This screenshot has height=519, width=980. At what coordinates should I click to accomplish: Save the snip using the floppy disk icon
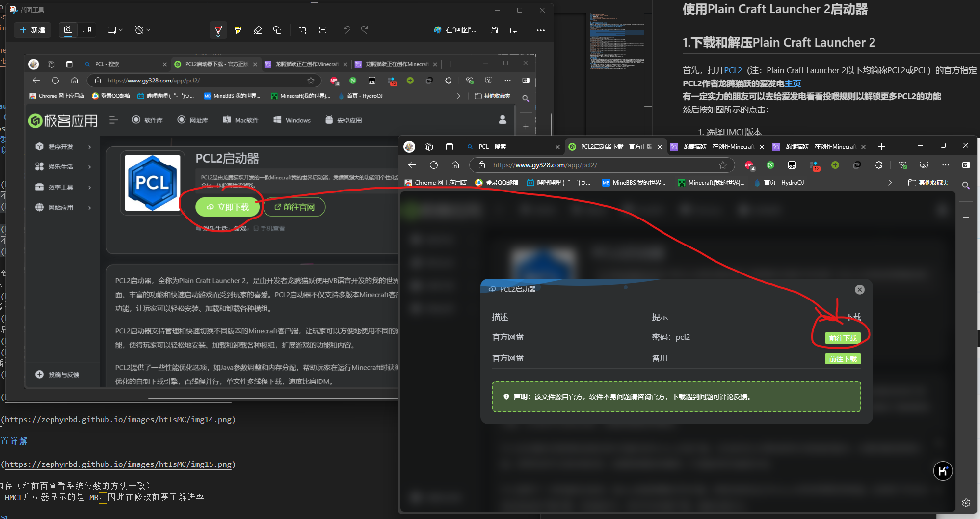click(494, 30)
